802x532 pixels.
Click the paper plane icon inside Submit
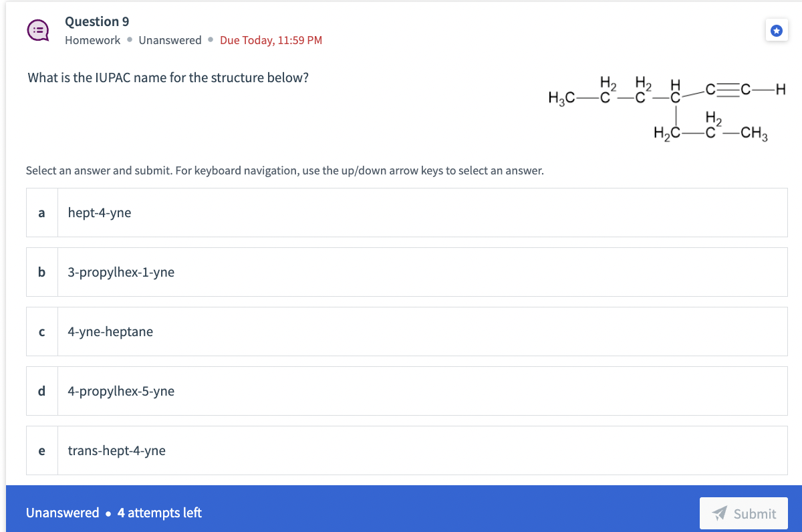coord(720,513)
